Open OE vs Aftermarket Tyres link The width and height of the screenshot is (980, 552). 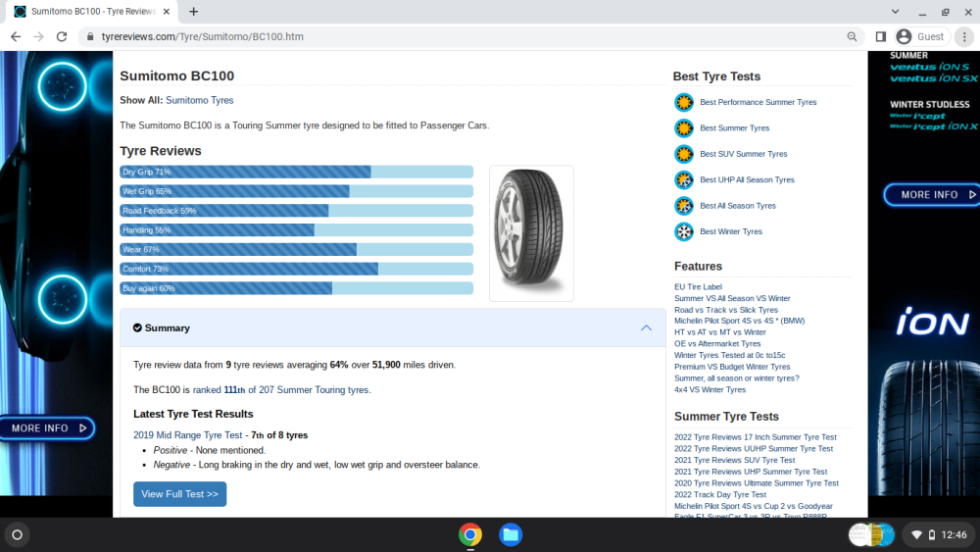click(717, 344)
